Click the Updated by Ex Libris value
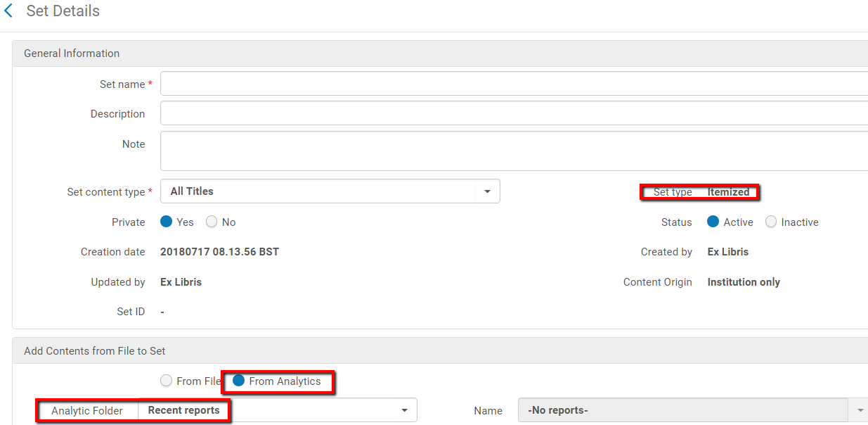868x425 pixels. [181, 282]
